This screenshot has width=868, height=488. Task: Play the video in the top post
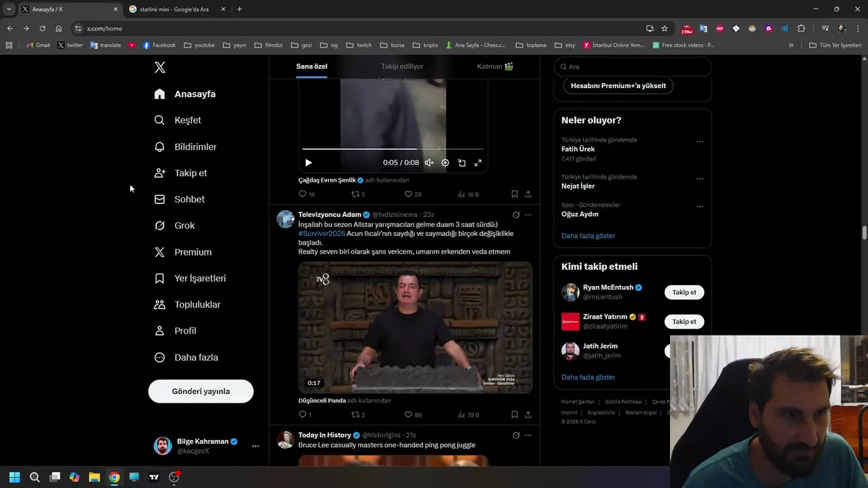pyautogui.click(x=309, y=163)
